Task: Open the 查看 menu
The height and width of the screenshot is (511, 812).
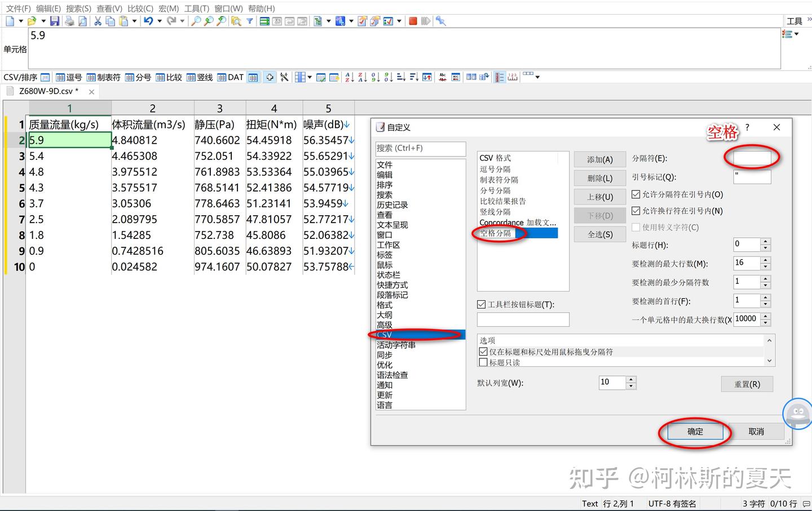Action: pos(109,8)
